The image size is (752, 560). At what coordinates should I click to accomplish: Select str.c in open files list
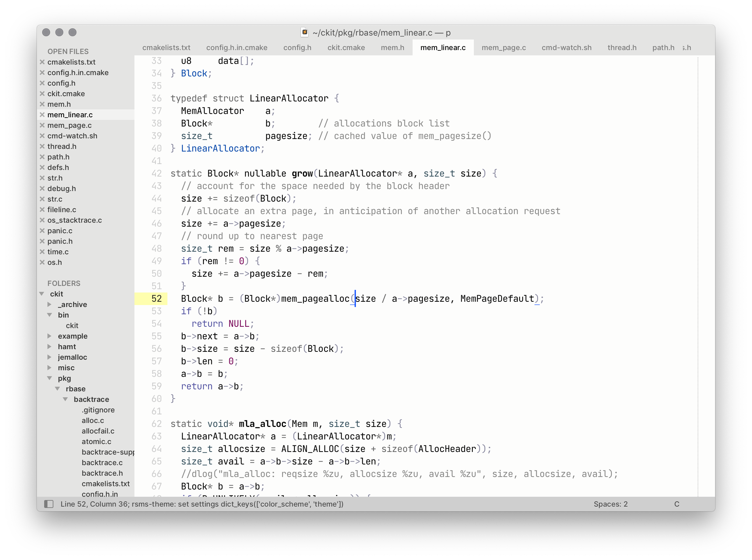click(55, 199)
